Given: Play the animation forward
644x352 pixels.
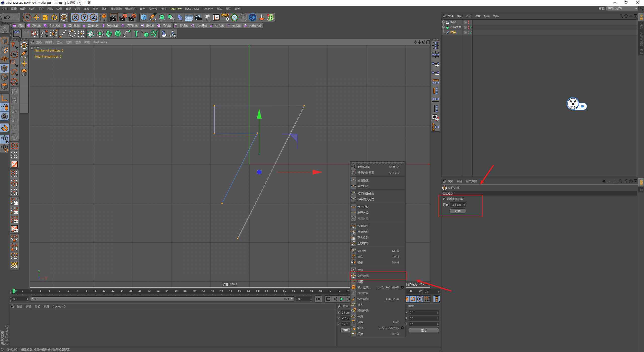Looking at the screenshot, I should pyautogui.click(x=342, y=299).
